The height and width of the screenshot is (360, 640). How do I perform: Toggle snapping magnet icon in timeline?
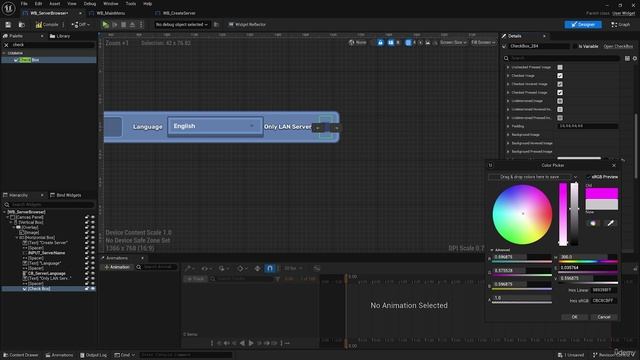[270, 268]
